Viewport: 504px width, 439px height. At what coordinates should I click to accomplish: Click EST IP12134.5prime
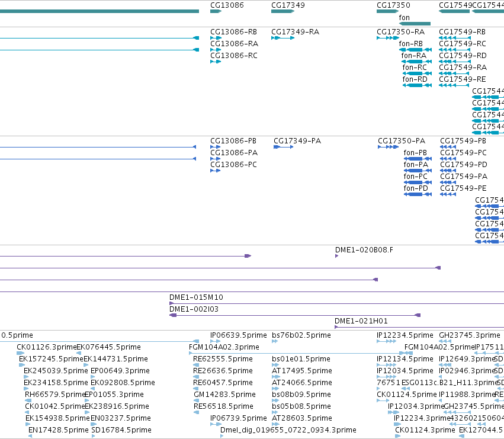tap(405, 359)
